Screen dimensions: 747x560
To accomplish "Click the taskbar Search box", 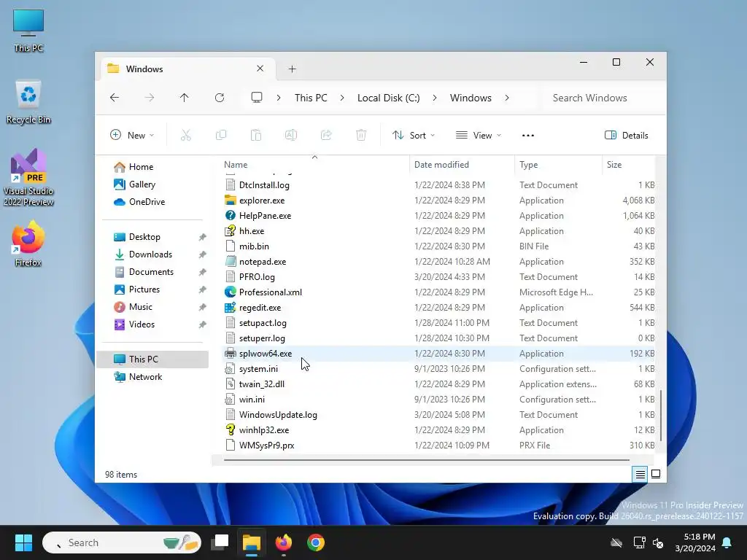I will (x=122, y=542).
